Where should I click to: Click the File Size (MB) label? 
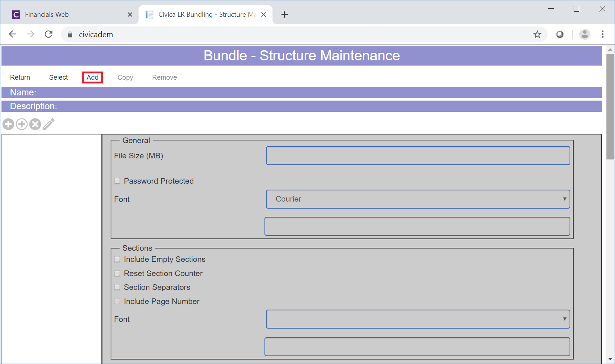139,156
